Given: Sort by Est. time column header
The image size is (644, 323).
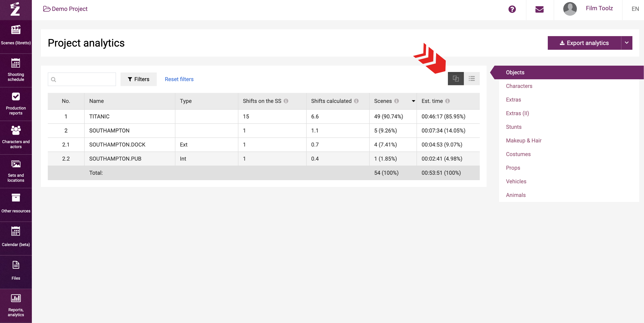Looking at the screenshot, I should coord(432,101).
